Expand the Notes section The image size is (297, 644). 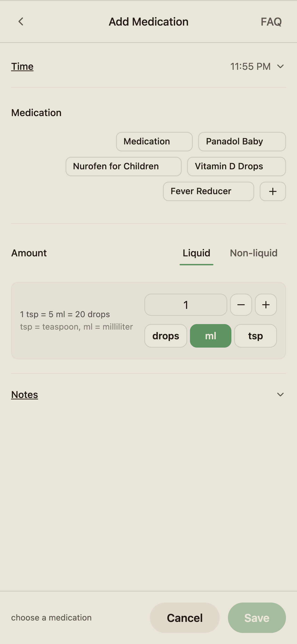[x=280, y=395]
